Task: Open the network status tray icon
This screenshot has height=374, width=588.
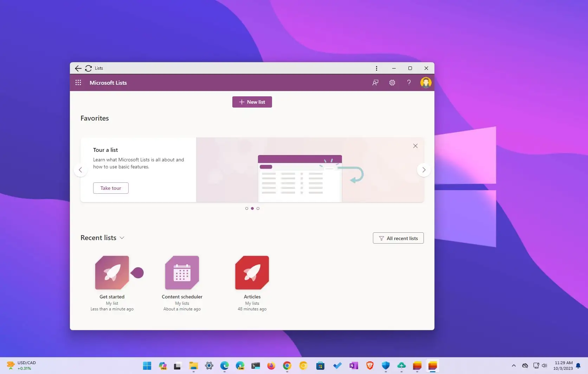Action: (x=536, y=366)
